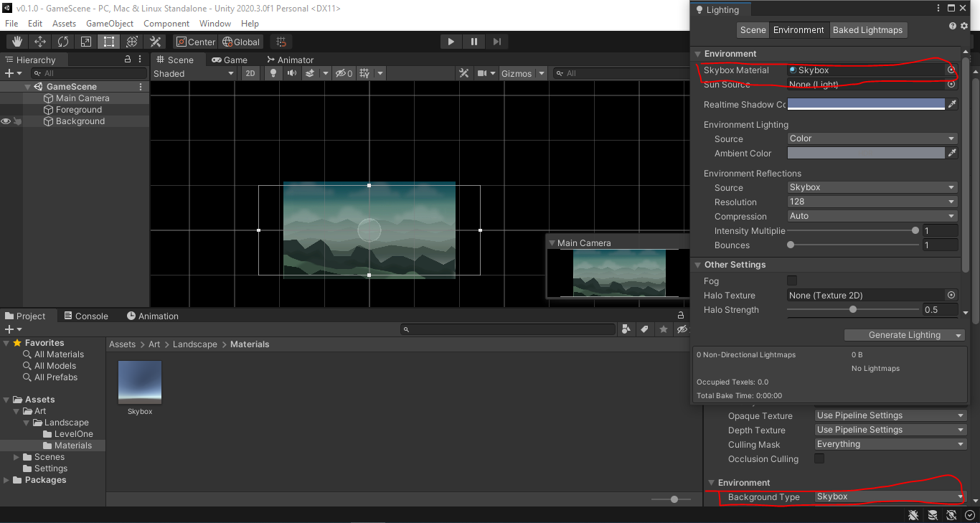Toggle pivot mode Center button
Viewport: 980px width, 523px height.
(195, 42)
